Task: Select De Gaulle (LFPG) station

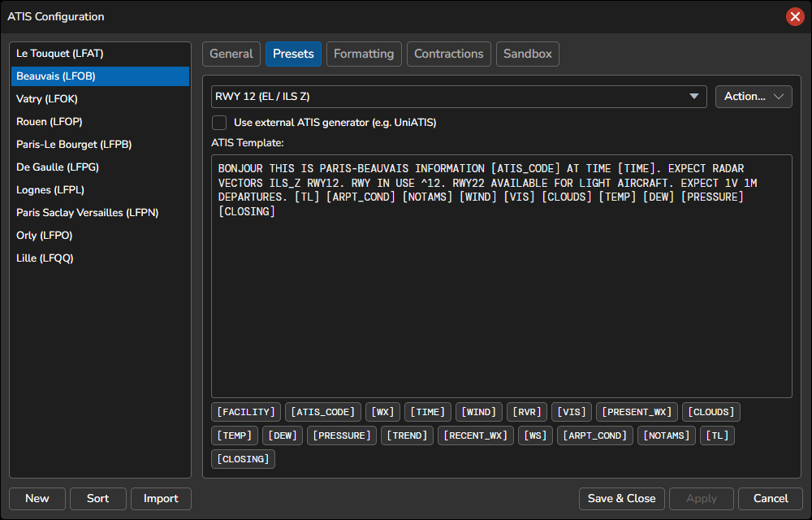Action: [100, 167]
